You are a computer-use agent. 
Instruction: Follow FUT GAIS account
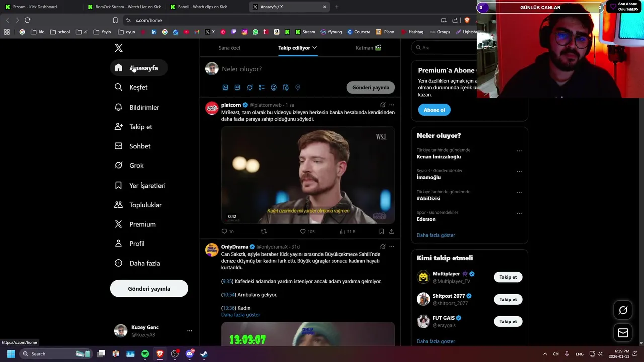tap(508, 321)
